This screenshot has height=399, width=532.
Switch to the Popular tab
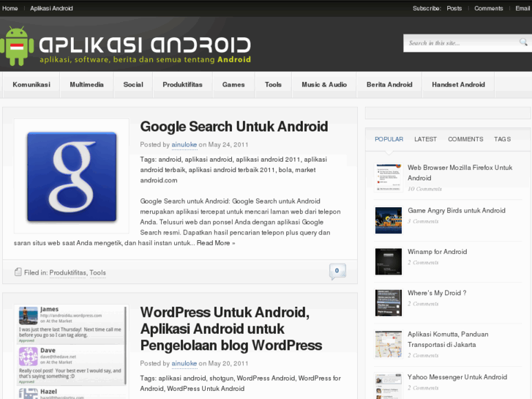pyautogui.click(x=389, y=139)
